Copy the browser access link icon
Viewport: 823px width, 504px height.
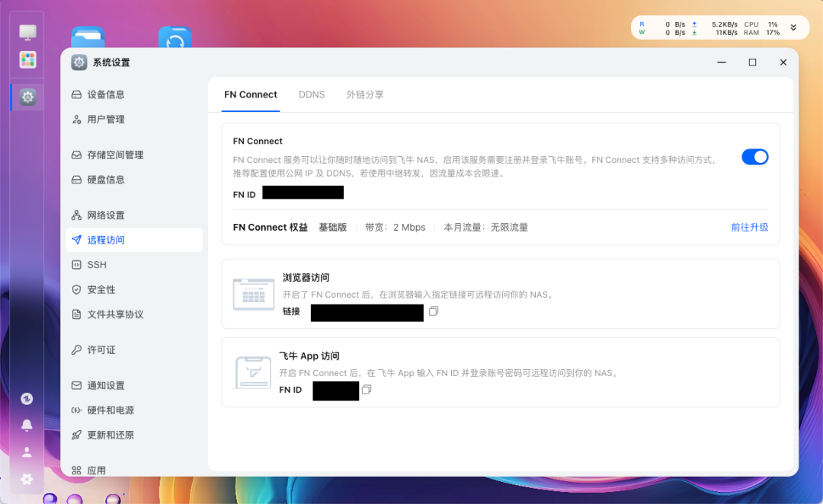pos(434,311)
